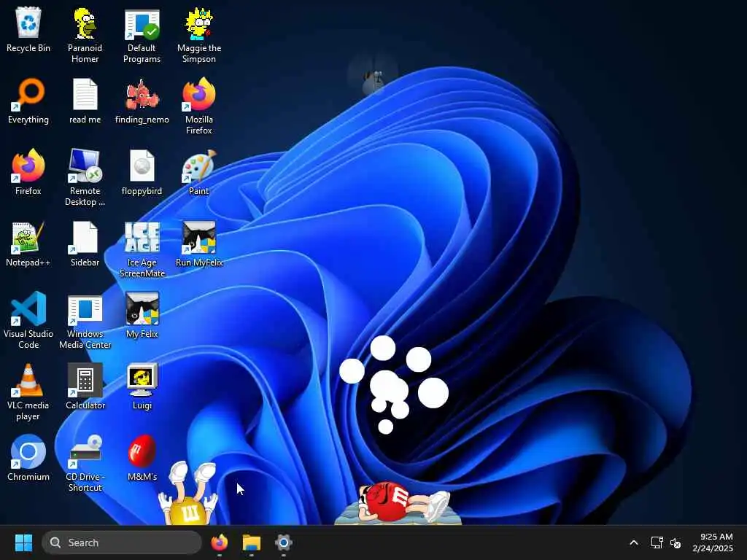This screenshot has height=560, width=747.
Task: Open the Windows Start menu
Action: 23,542
